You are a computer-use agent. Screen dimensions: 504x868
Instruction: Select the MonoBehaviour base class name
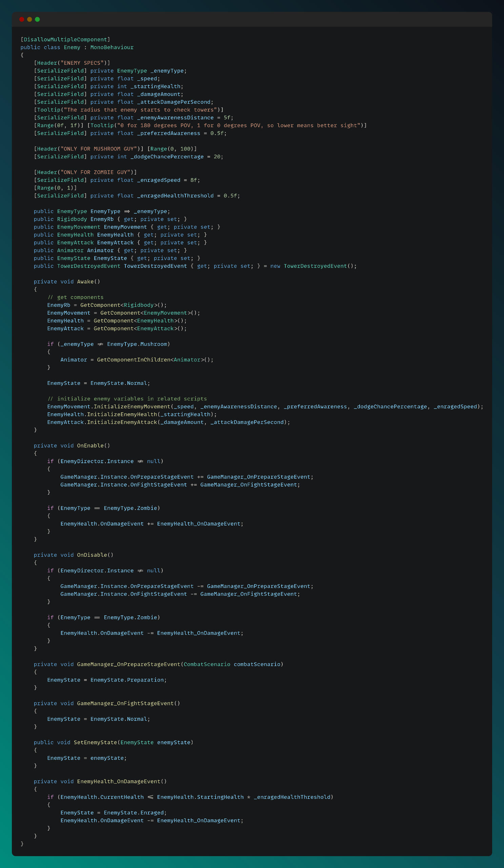coord(112,47)
